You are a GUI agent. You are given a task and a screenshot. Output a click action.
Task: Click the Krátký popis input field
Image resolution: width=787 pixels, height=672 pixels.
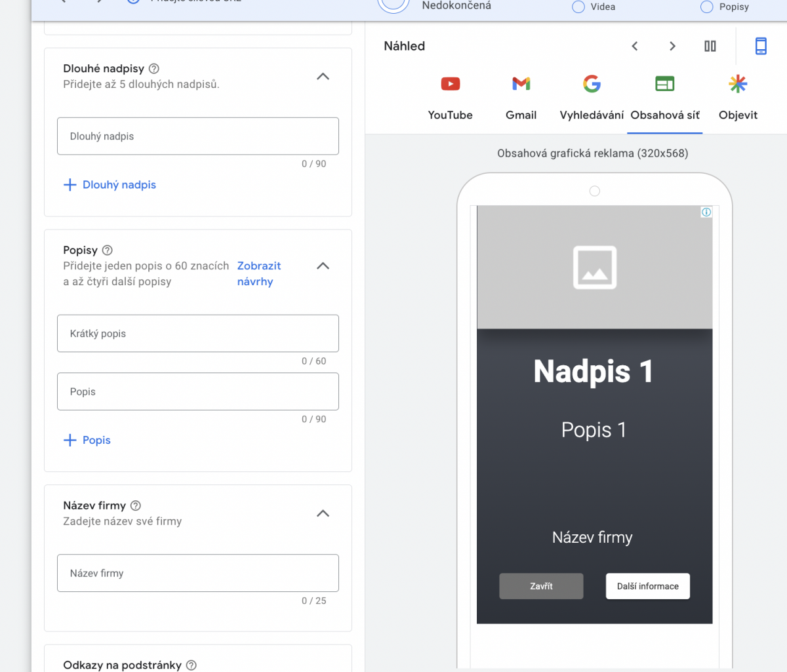pyautogui.click(x=198, y=334)
